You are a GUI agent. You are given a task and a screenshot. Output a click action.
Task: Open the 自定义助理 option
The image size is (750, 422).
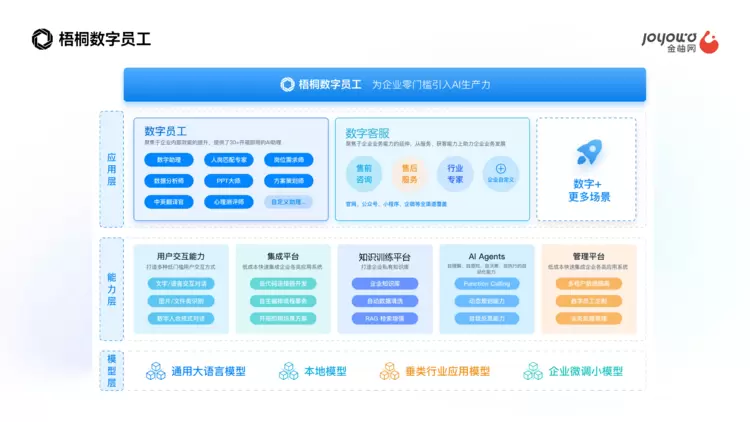click(x=289, y=202)
